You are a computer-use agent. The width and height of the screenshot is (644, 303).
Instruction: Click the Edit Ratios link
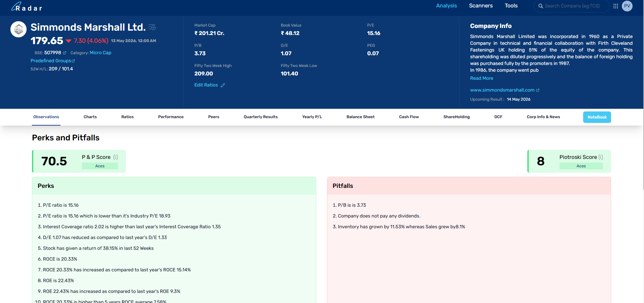(x=206, y=85)
